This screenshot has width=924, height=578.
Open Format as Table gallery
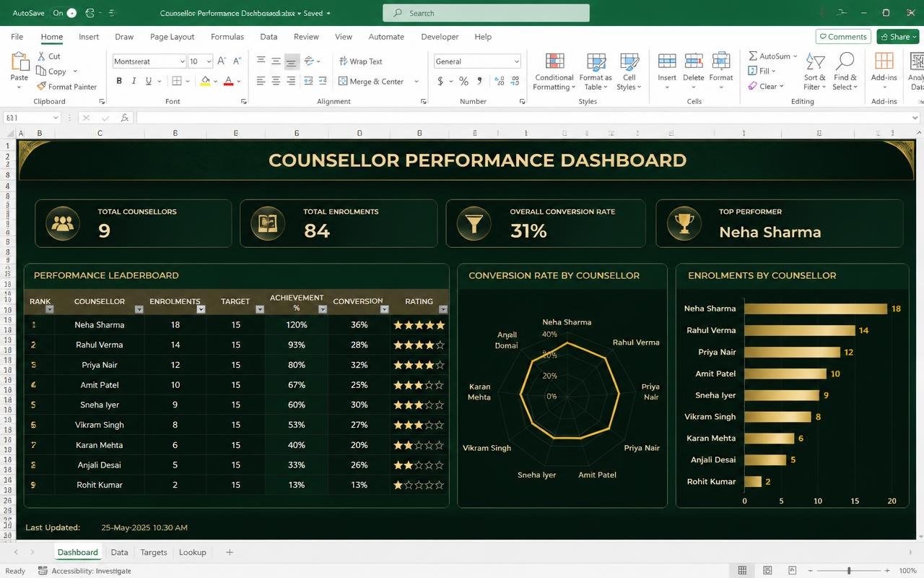pyautogui.click(x=596, y=72)
